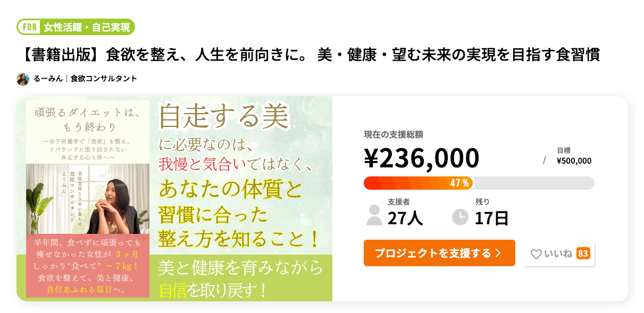Click the orange 47% progress bar fill
The image size is (644, 313).
click(x=417, y=183)
